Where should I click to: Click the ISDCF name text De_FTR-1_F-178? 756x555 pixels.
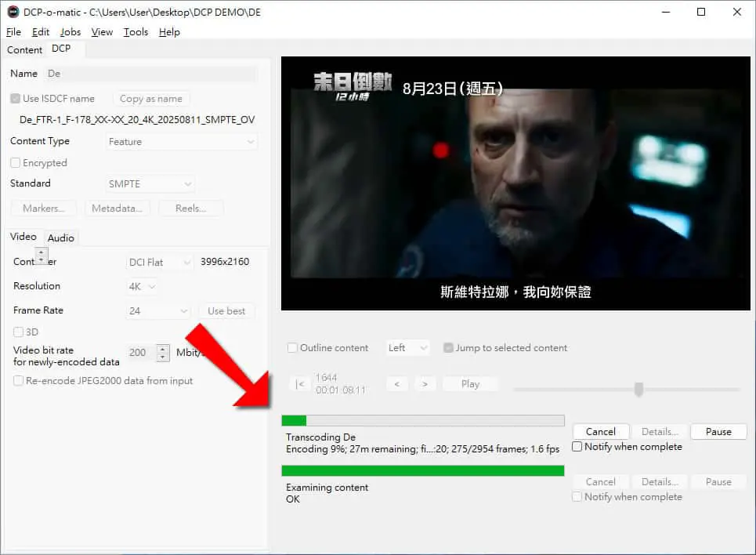[x=137, y=120]
